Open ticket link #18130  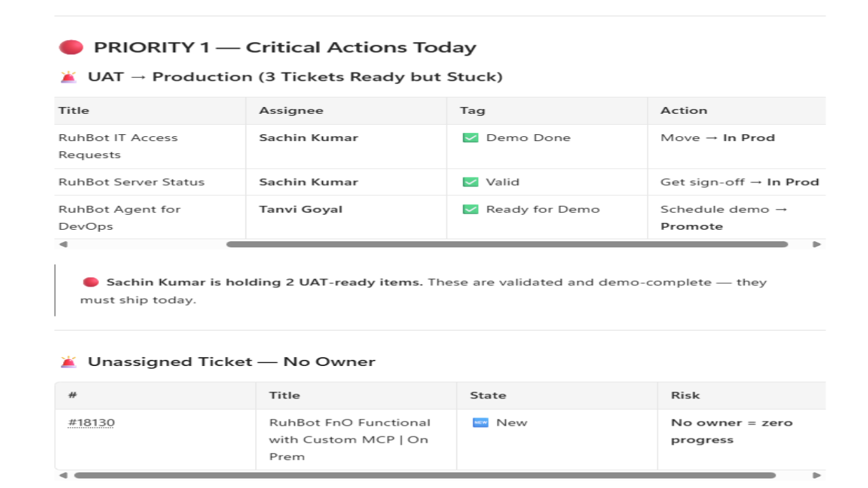coord(91,422)
